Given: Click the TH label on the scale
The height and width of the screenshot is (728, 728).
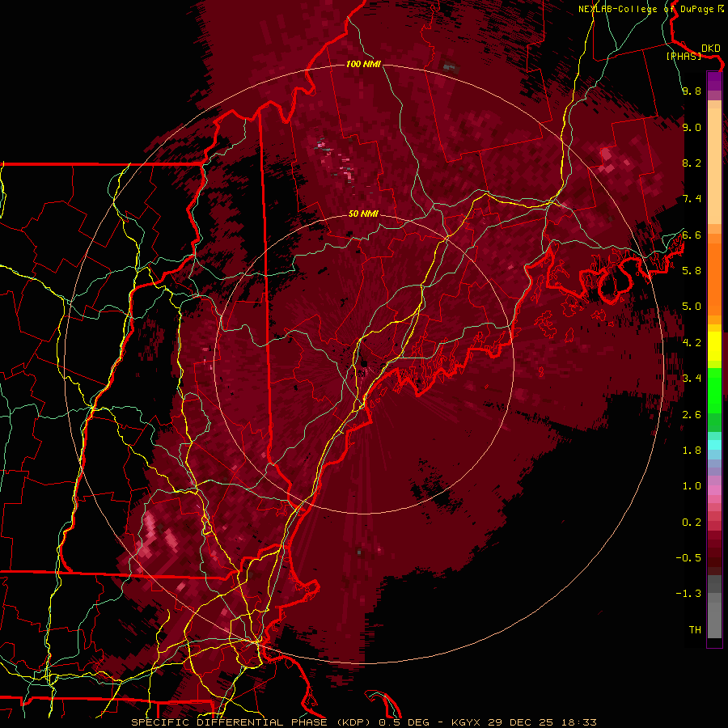Looking at the screenshot, I should [695, 630].
